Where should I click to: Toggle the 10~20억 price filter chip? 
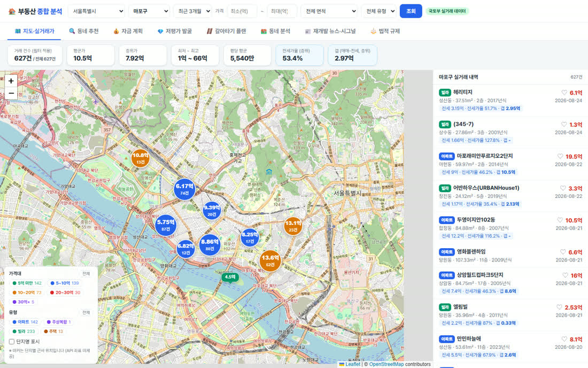(x=27, y=293)
